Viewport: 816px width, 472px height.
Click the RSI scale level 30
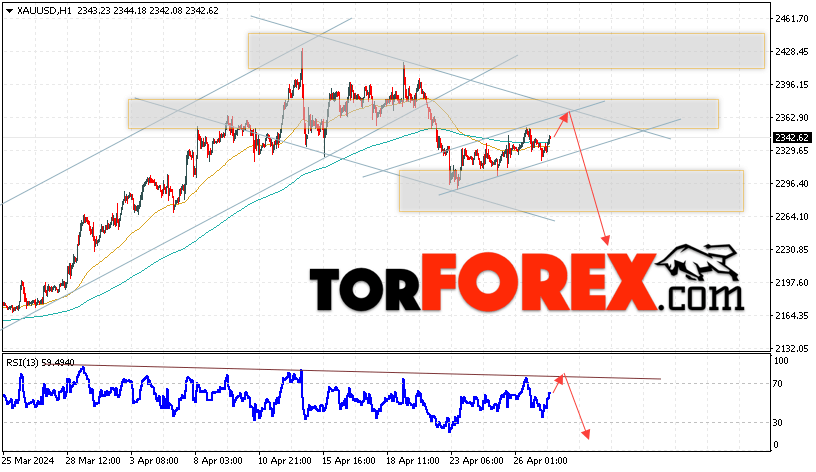click(777, 423)
